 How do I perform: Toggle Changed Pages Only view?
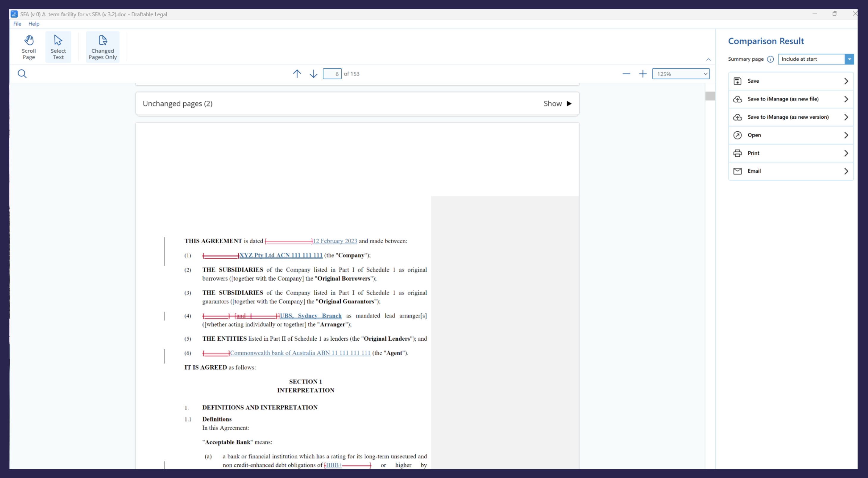click(102, 47)
